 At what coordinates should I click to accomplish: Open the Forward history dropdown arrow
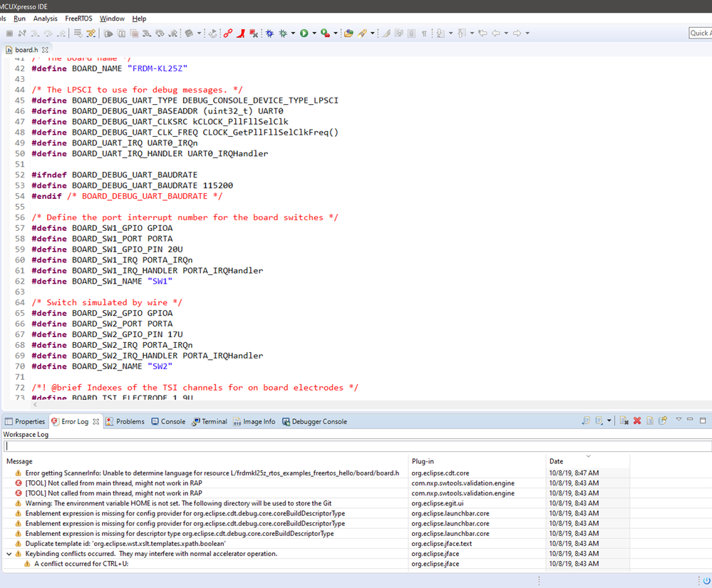click(527, 33)
